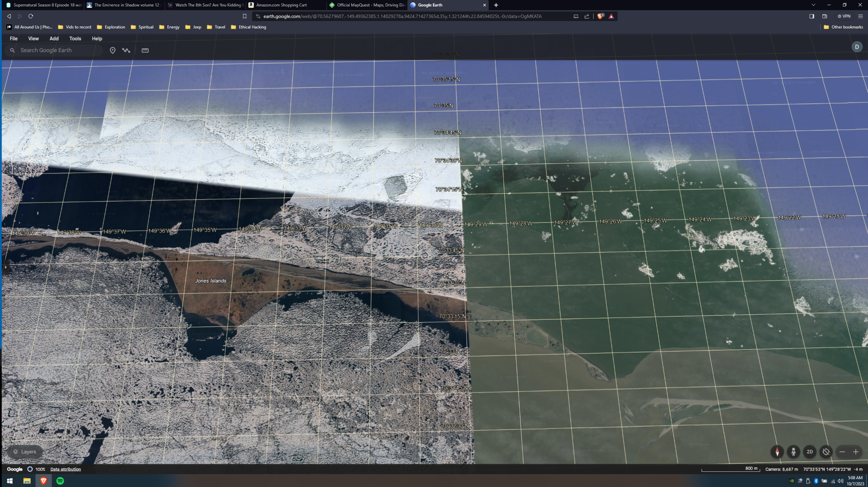The image size is (868, 487).
Task: Activate the Street View pegman icon
Action: [793, 452]
